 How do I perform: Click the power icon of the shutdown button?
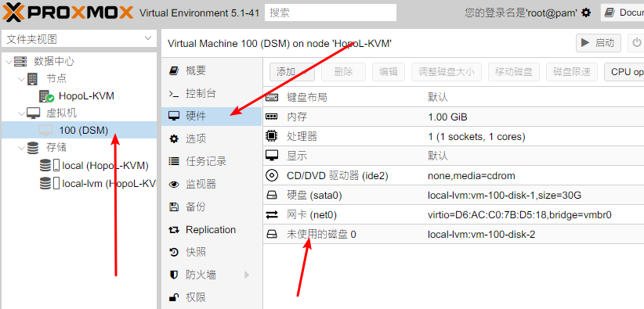point(637,42)
